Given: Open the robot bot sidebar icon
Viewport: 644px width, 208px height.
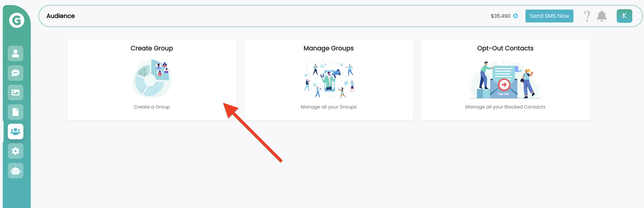Looking at the screenshot, I should point(16,171).
